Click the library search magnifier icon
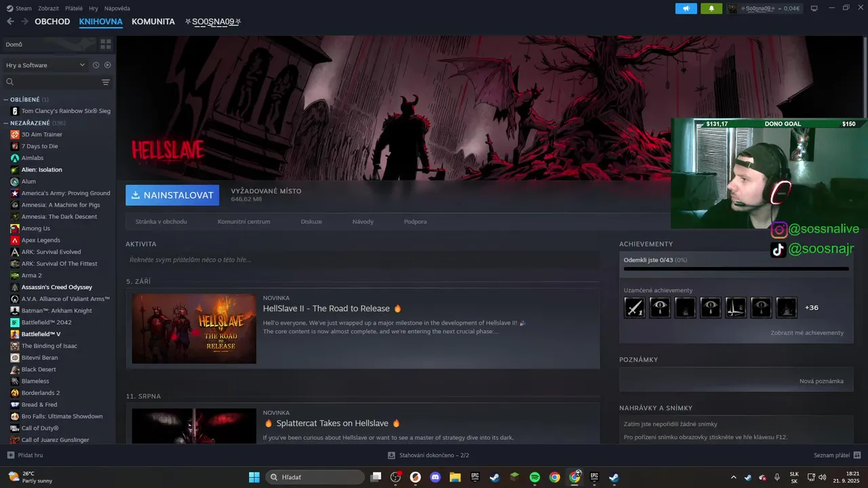Viewport: 868px width, 488px height. pyautogui.click(x=9, y=82)
